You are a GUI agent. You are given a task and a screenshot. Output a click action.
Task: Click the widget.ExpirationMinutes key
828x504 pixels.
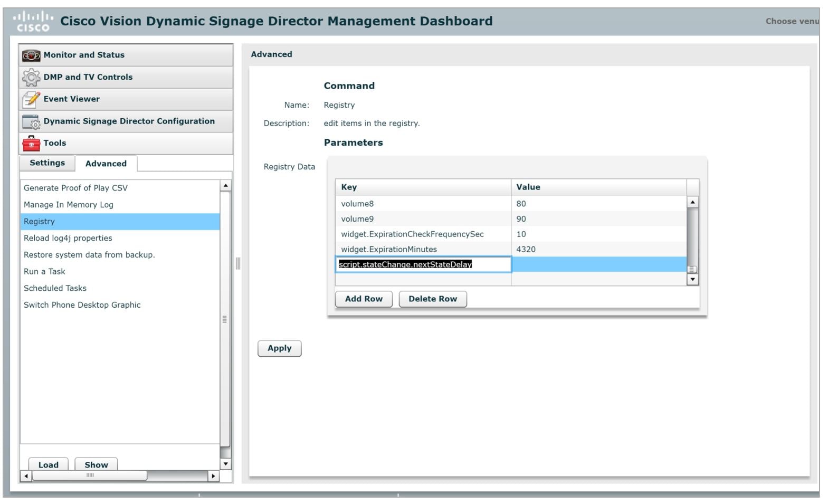point(423,250)
